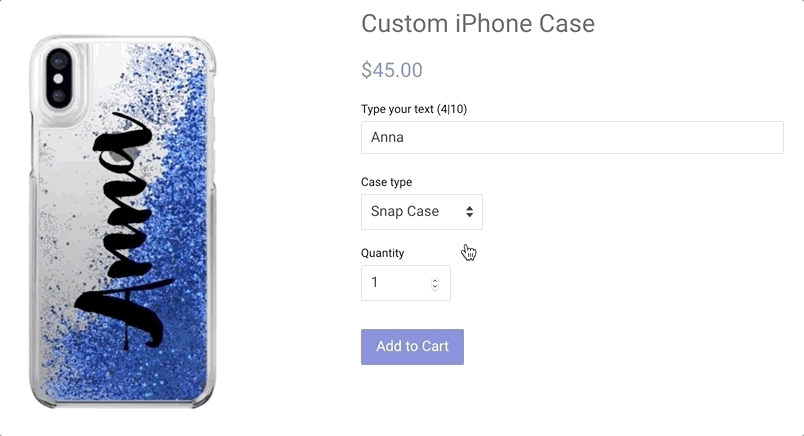Click the (4|10) character counter

click(452, 109)
